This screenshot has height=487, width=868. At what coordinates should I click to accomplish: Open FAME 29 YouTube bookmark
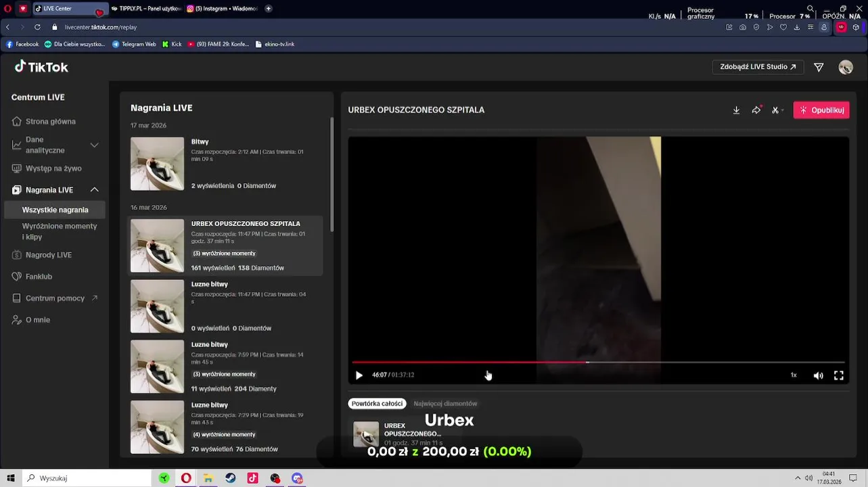pos(218,44)
